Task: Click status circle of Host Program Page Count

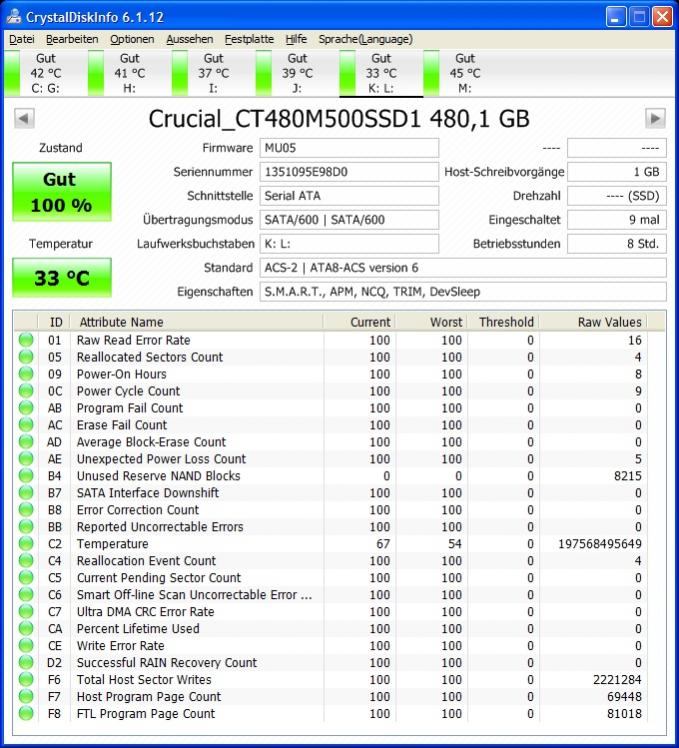Action: pos(26,696)
